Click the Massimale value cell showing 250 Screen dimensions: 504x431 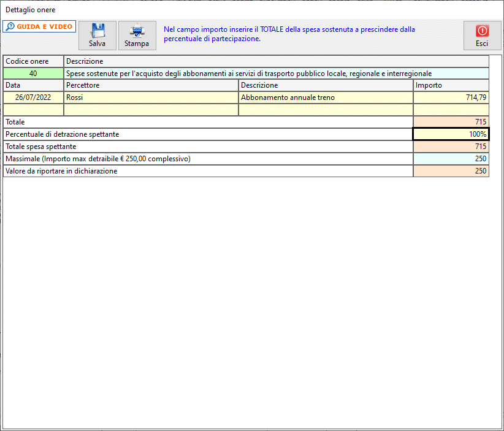(451, 159)
